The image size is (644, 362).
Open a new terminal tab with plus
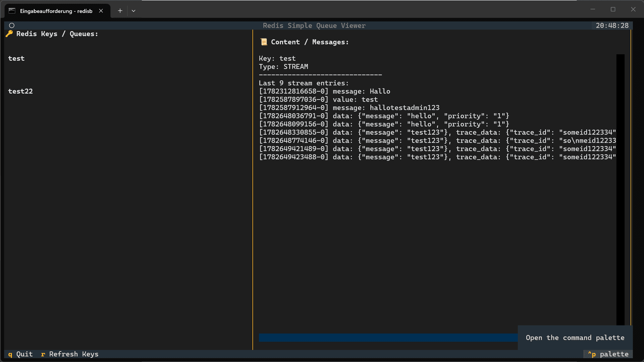120,11
